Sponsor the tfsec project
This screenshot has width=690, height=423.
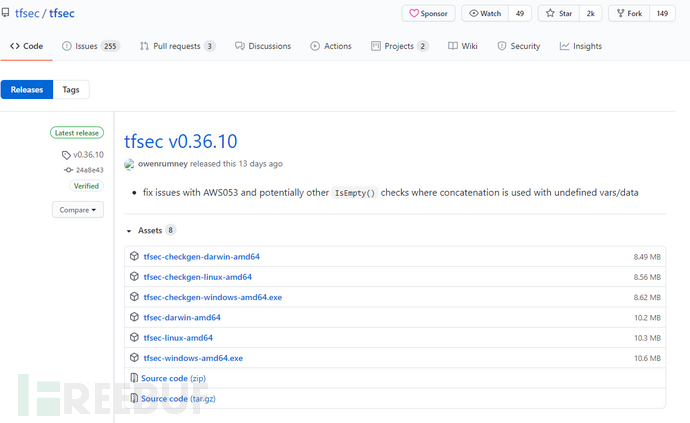tap(427, 14)
